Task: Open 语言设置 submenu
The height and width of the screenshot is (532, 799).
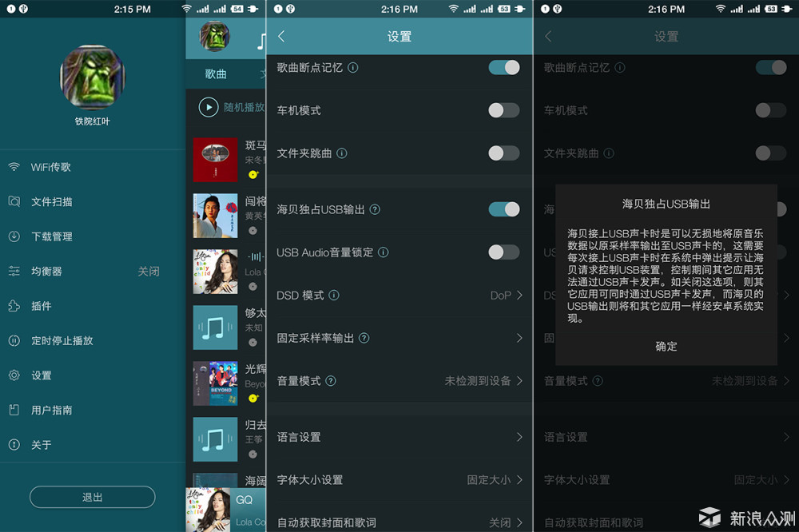Action: tap(399, 437)
